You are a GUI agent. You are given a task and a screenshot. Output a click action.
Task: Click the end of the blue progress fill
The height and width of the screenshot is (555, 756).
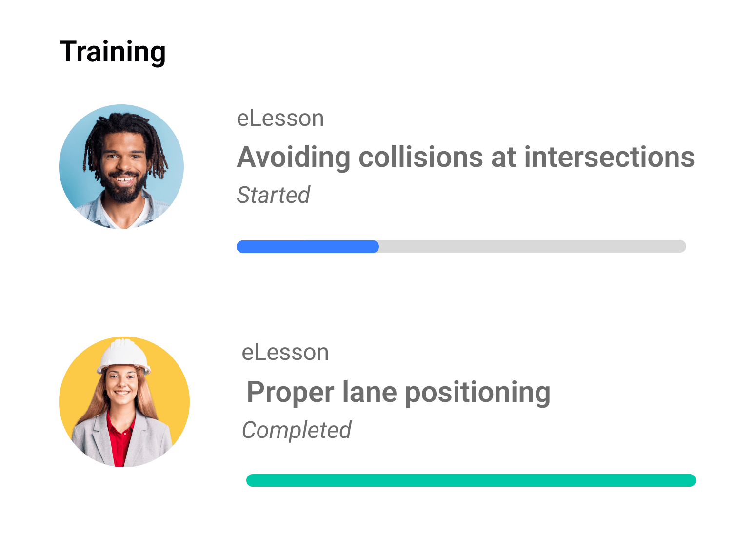(x=375, y=246)
